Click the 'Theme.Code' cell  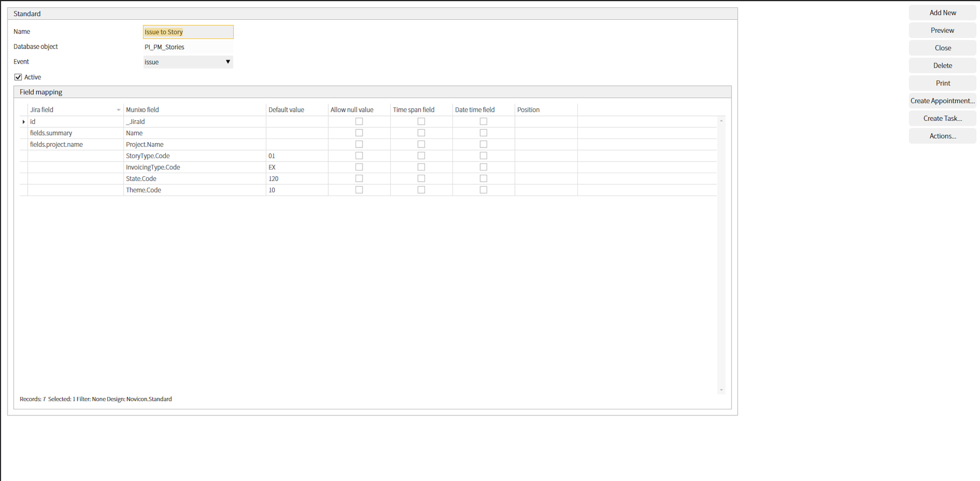(x=195, y=190)
